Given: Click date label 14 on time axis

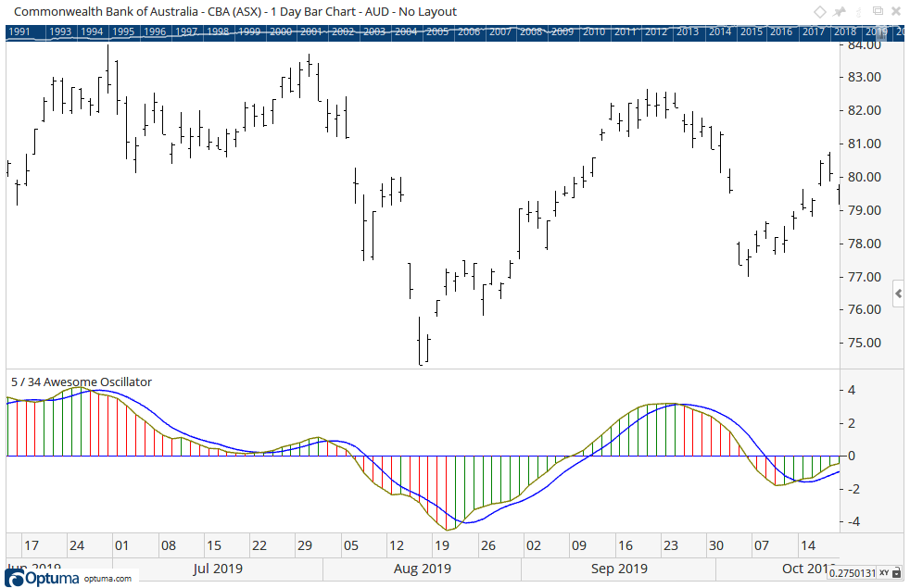Looking at the screenshot, I should click(808, 545).
